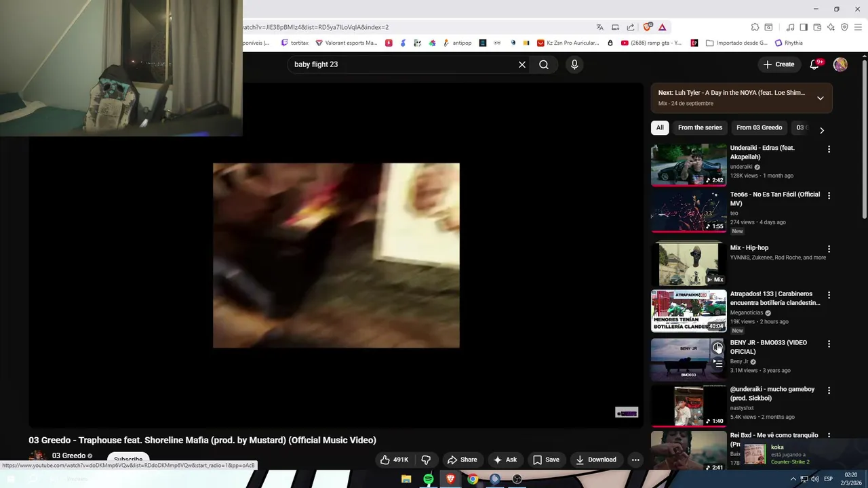
Task: Open options for Atrapados! 133 video
Action: 829,296
